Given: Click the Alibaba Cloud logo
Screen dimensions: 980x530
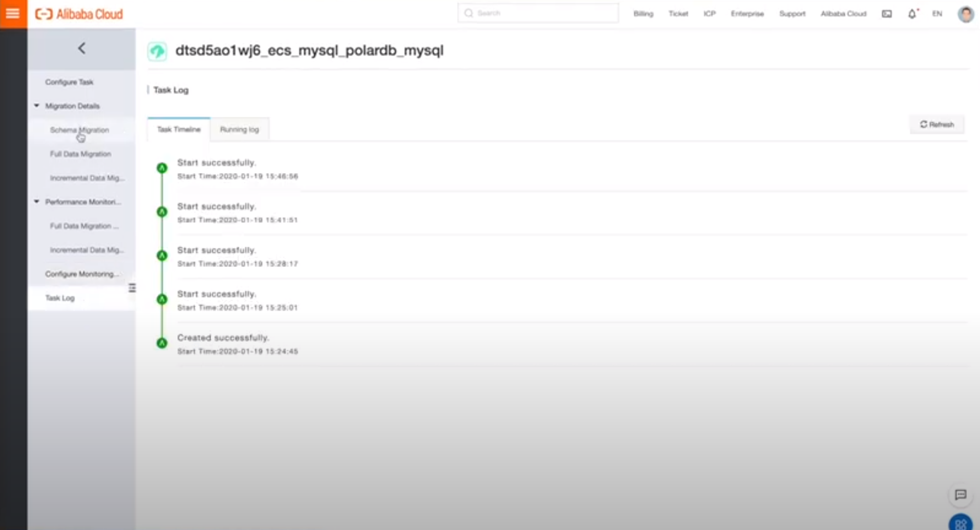Looking at the screenshot, I should [x=78, y=14].
